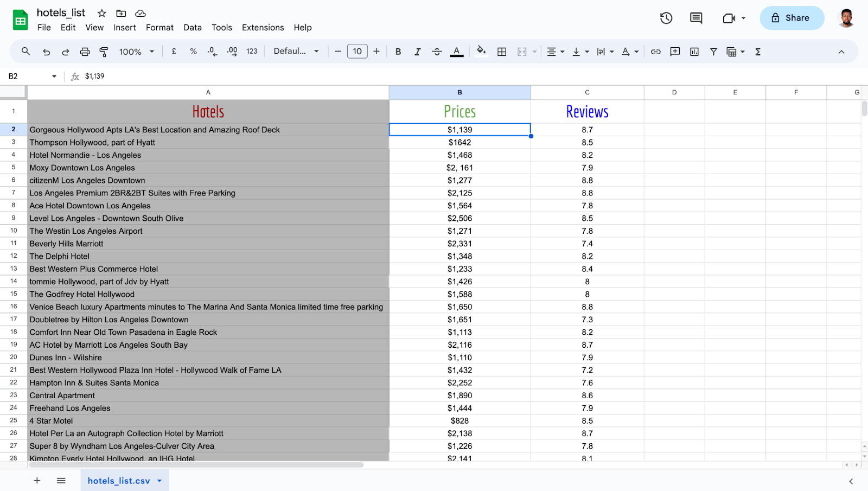
Task: Open the borders tool
Action: click(x=502, y=52)
